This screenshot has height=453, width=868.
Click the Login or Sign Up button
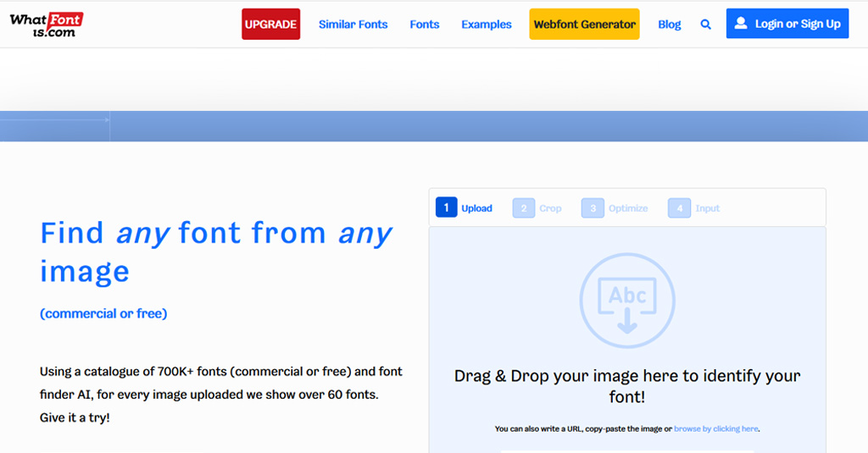(787, 24)
